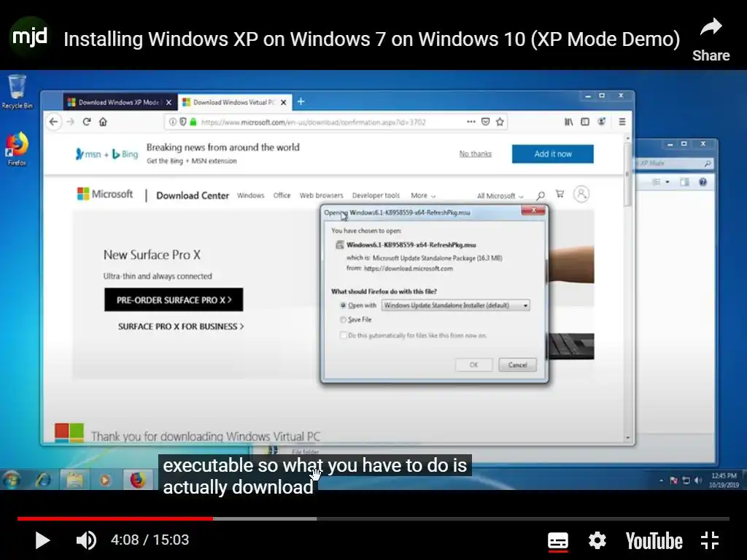This screenshot has width=747, height=560.
Task: Open video on YouTube logo
Action: [654, 541]
